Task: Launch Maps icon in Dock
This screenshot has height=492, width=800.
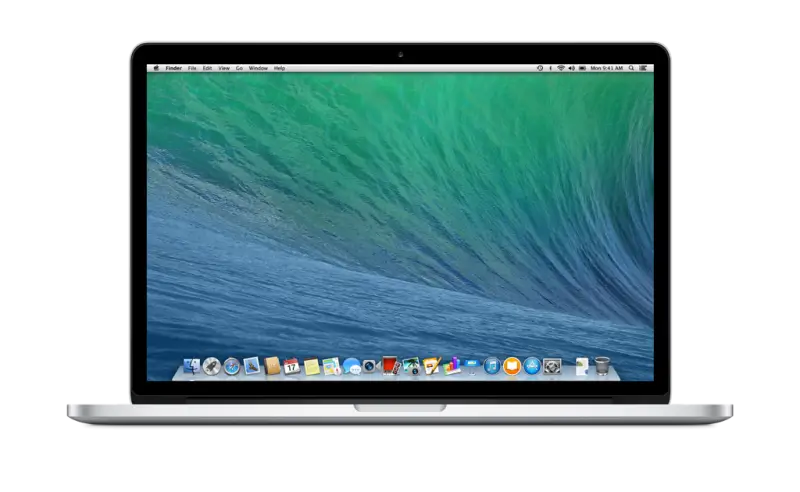Action: (331, 366)
